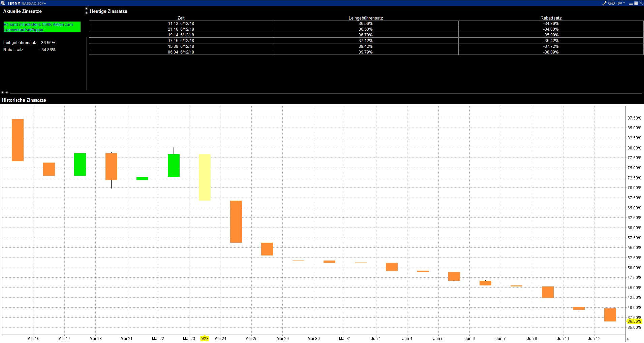Maximize the HMNY window
This screenshot has width=644, height=343.
pyautogui.click(x=636, y=3)
